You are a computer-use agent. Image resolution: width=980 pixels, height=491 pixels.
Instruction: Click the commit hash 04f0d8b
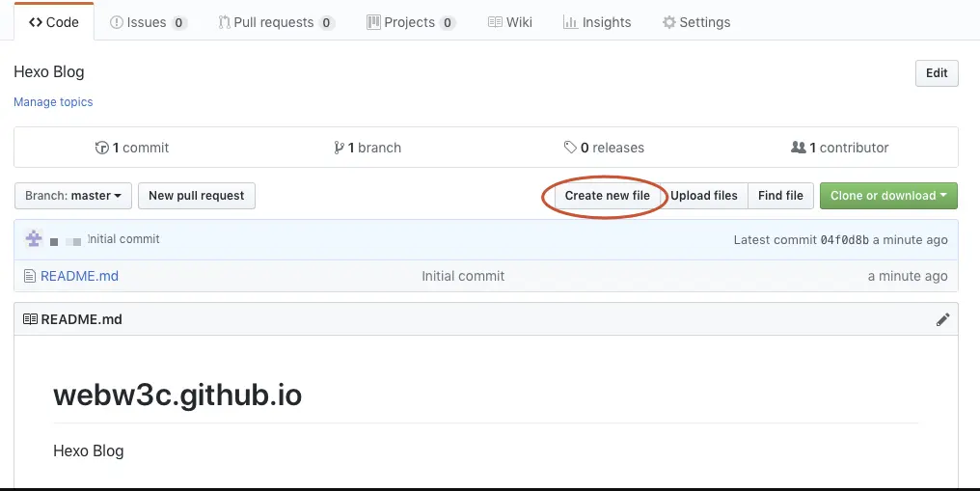844,240
